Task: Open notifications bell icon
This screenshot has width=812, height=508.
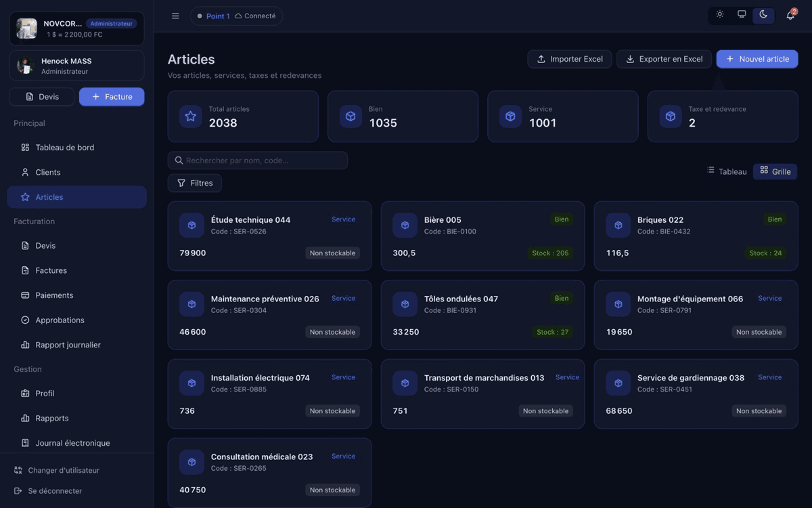Action: coord(790,16)
